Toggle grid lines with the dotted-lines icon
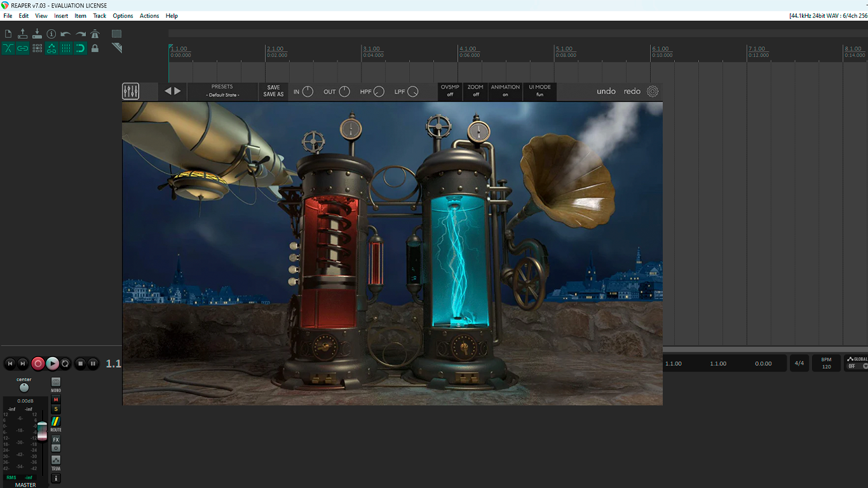This screenshot has height=488, width=868. click(66, 48)
